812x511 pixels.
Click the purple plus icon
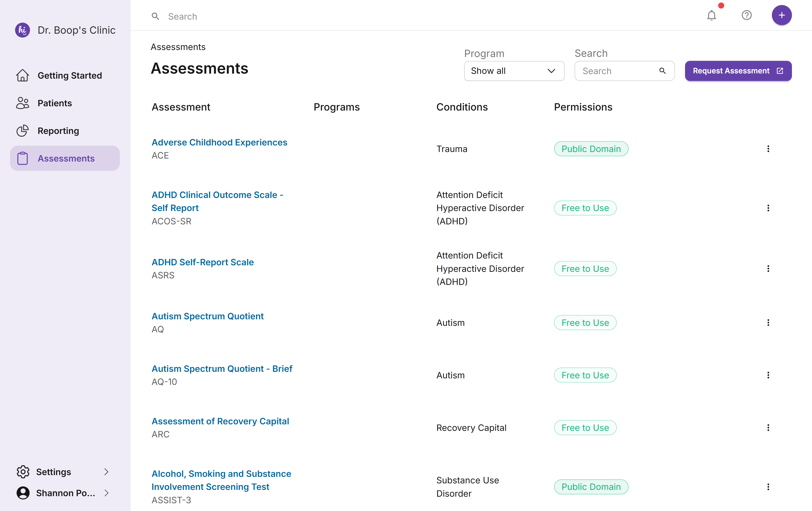[782, 15]
